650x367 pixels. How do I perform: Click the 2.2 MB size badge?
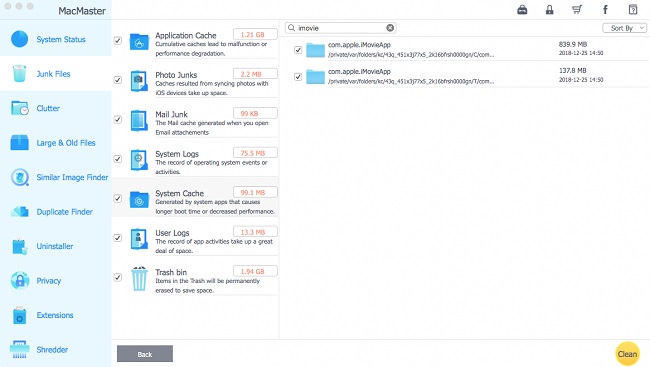255,74
